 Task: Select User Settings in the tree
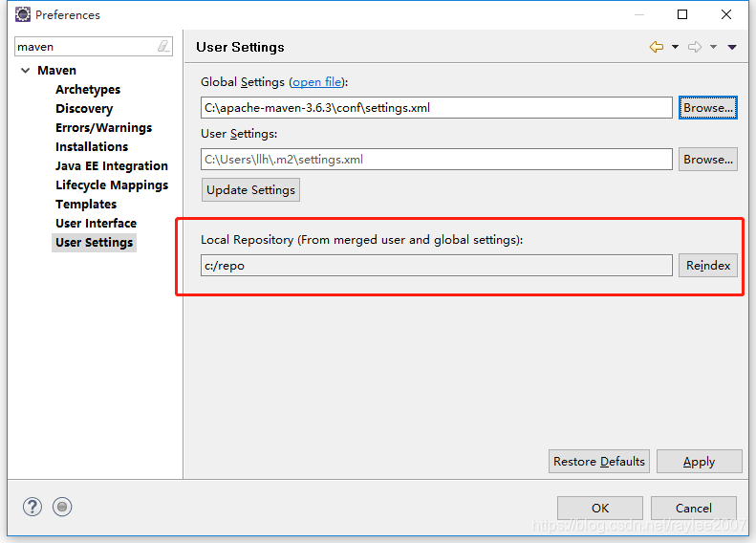click(94, 243)
